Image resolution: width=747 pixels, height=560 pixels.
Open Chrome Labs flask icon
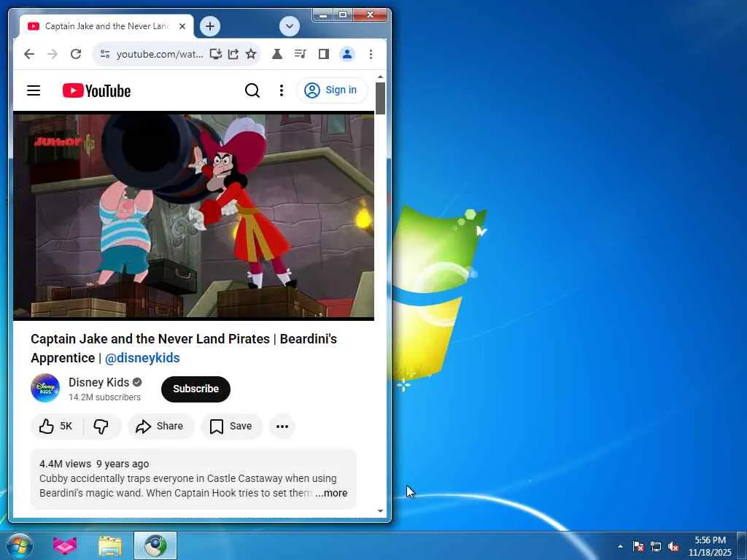pos(276,54)
